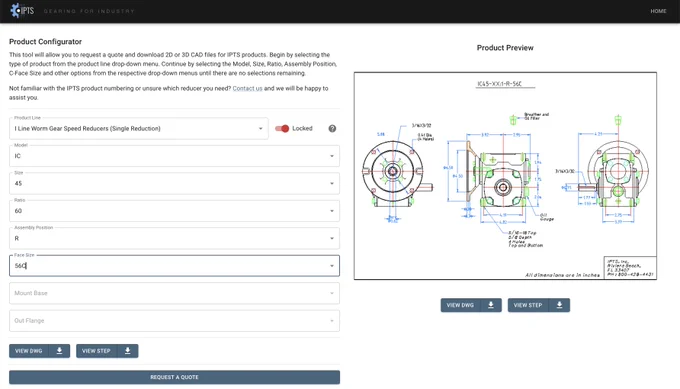Download DWG icon below the form
This screenshot has width=680, height=389.
point(59,351)
